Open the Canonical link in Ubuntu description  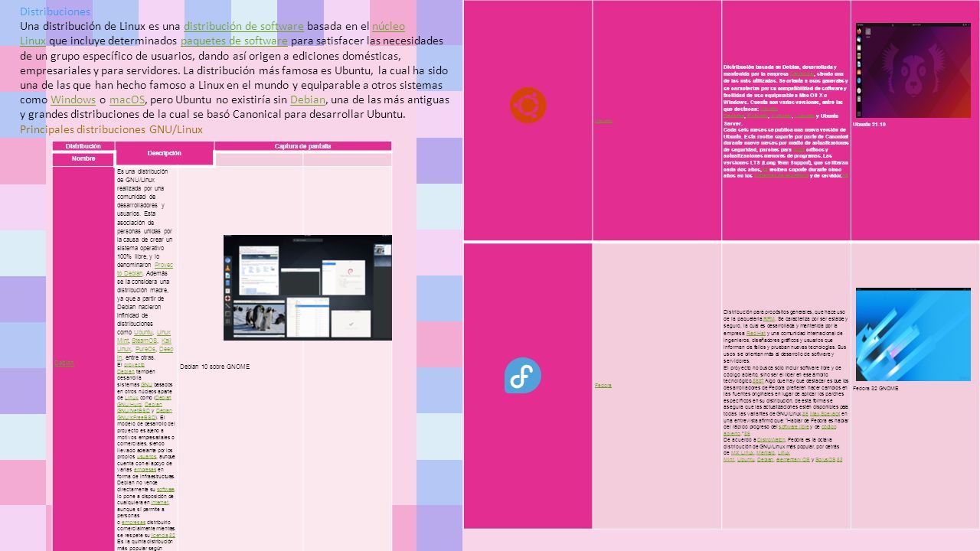802,74
